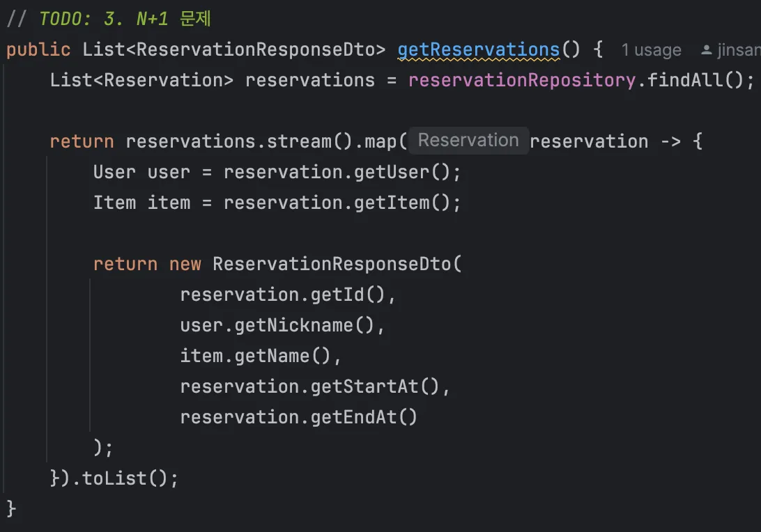Viewport: 761px width, 532px height.
Task: Click the author person icon
Action: tap(707, 50)
